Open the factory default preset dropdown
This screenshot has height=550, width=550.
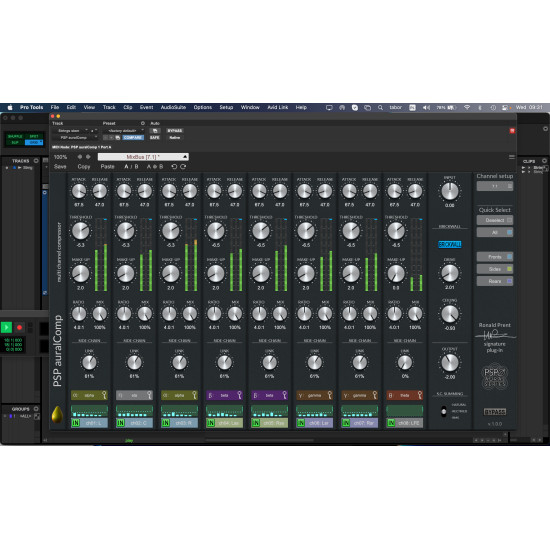coord(124,130)
